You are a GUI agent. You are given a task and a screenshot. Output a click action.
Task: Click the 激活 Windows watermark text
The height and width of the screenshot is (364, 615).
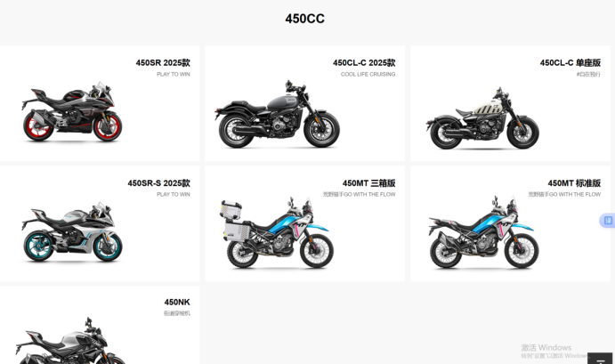pyautogui.click(x=546, y=347)
